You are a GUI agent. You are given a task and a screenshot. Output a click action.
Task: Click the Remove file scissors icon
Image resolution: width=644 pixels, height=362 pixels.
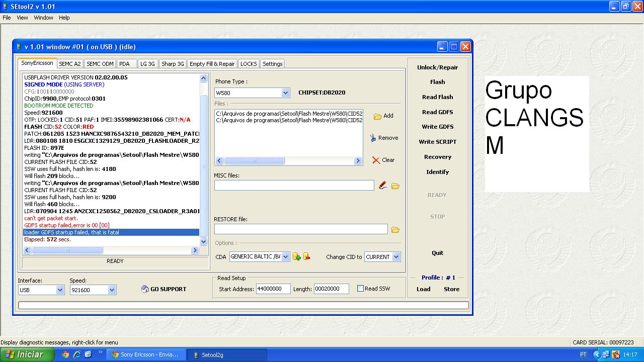(373, 138)
